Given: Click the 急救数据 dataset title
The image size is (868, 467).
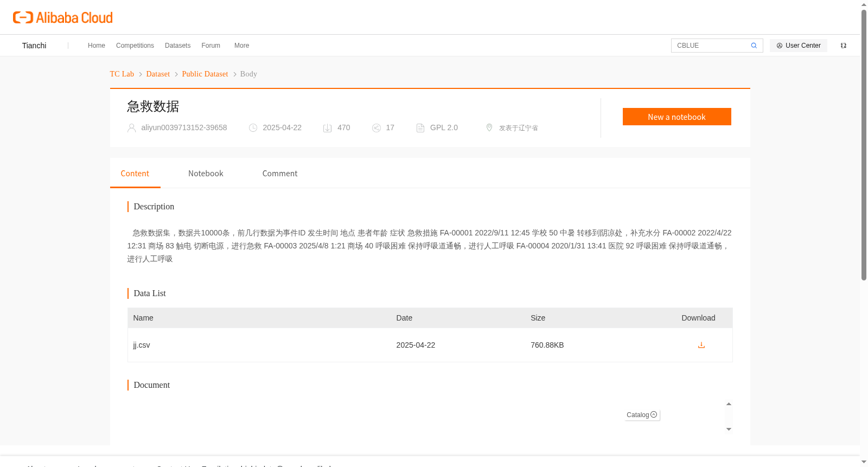Looking at the screenshot, I should pos(153,106).
